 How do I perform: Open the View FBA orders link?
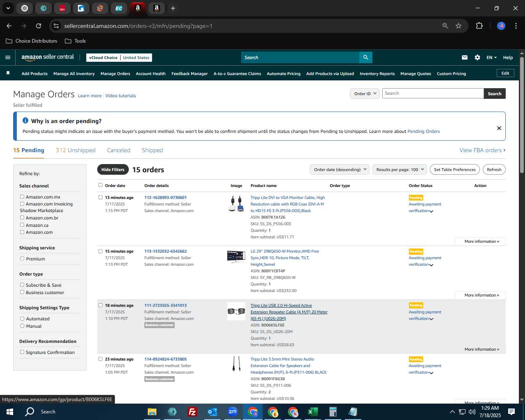482,150
